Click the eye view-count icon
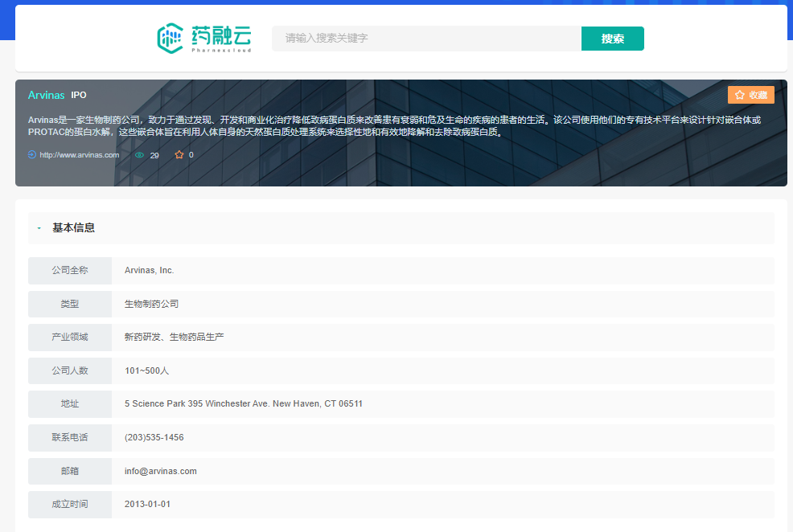The height and width of the screenshot is (532, 793). pos(139,155)
